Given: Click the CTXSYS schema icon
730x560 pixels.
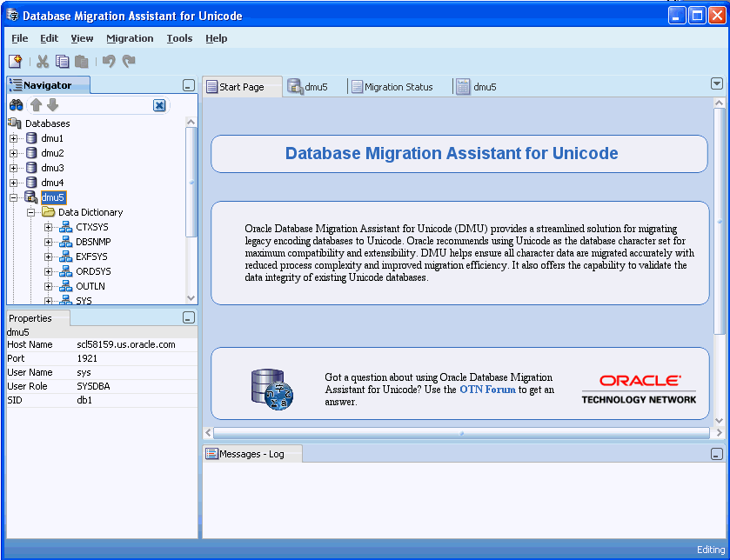Looking at the screenshot, I should pos(65,227).
